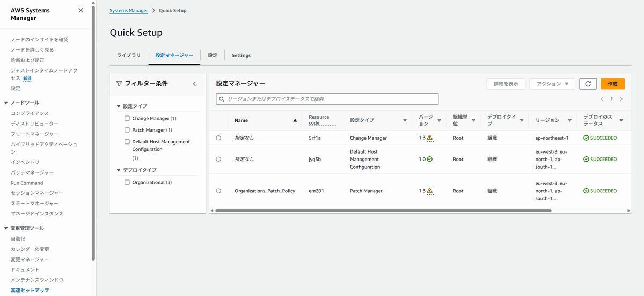Switch to the Settings tab
The image size is (644, 296).
click(241, 55)
